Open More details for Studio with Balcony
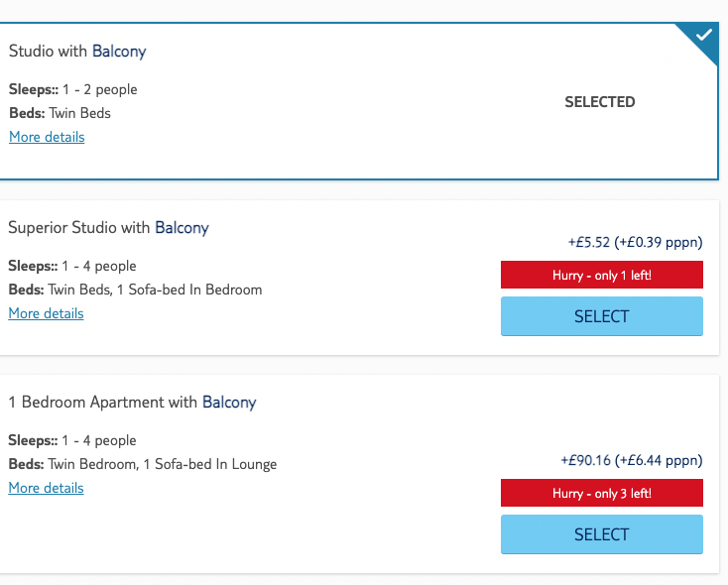 point(47,137)
